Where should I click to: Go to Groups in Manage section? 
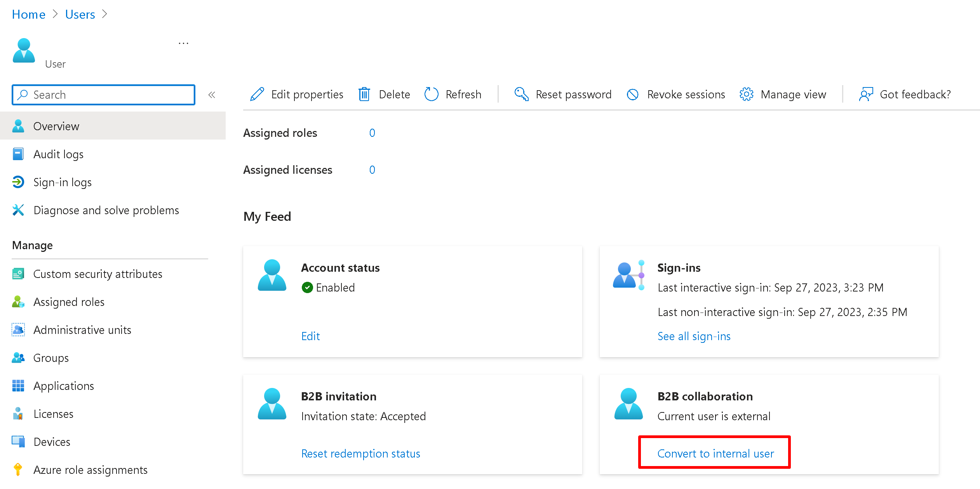51,358
